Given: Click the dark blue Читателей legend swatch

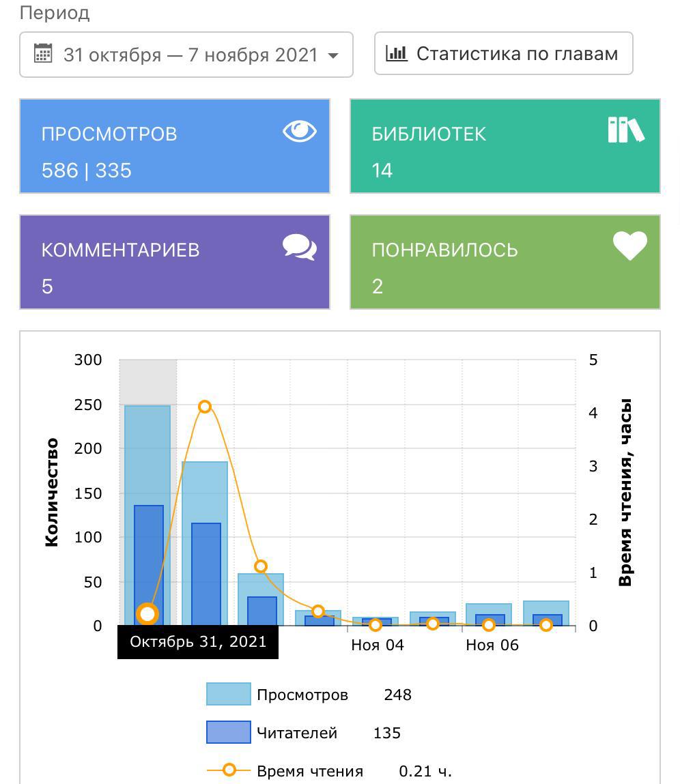Looking at the screenshot, I should coord(228,732).
